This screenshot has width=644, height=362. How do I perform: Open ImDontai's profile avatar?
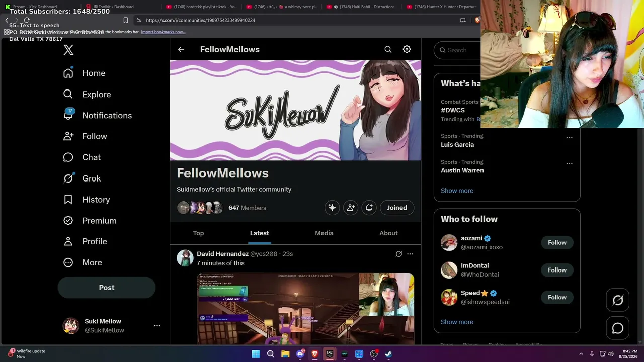449,270
